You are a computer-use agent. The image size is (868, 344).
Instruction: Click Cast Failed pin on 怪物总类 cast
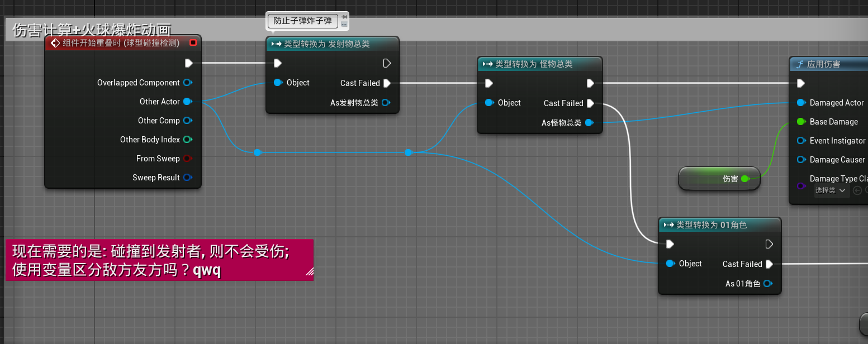(x=591, y=103)
